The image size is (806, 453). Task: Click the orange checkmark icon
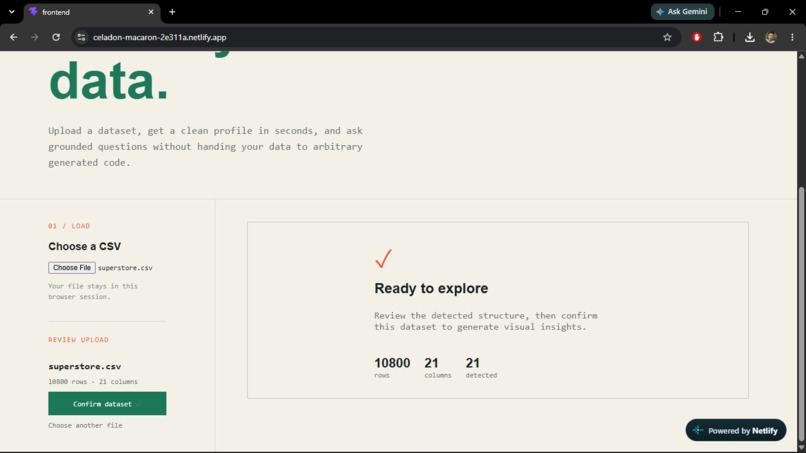(x=383, y=259)
